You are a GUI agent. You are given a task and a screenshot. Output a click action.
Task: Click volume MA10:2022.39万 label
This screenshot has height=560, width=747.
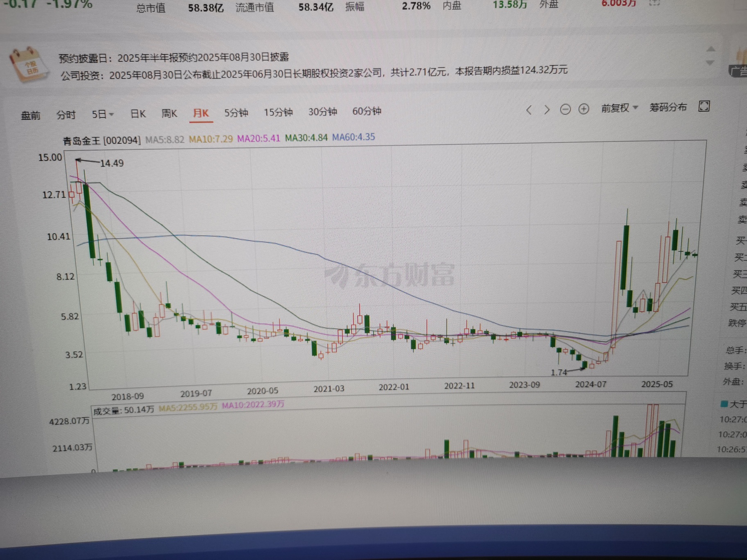coord(253,405)
